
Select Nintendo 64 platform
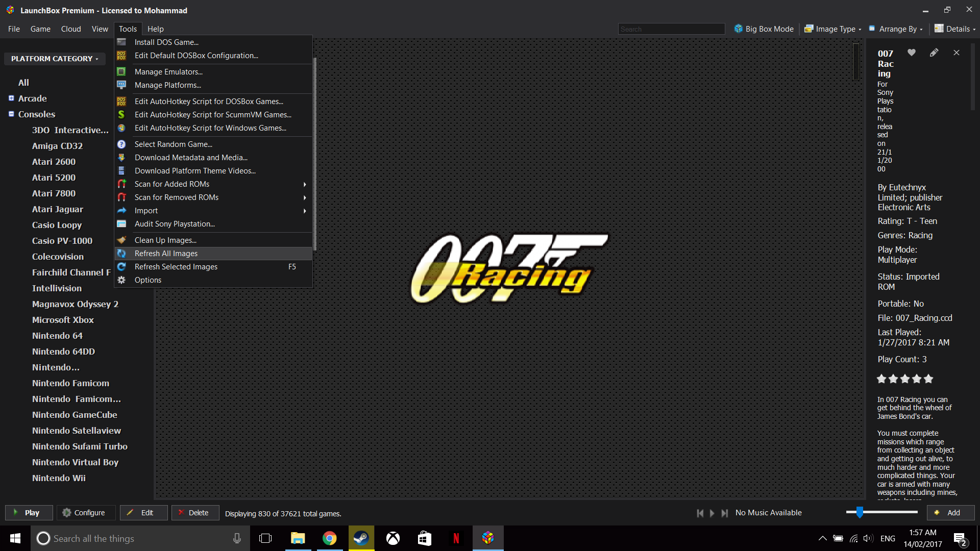pos(57,336)
